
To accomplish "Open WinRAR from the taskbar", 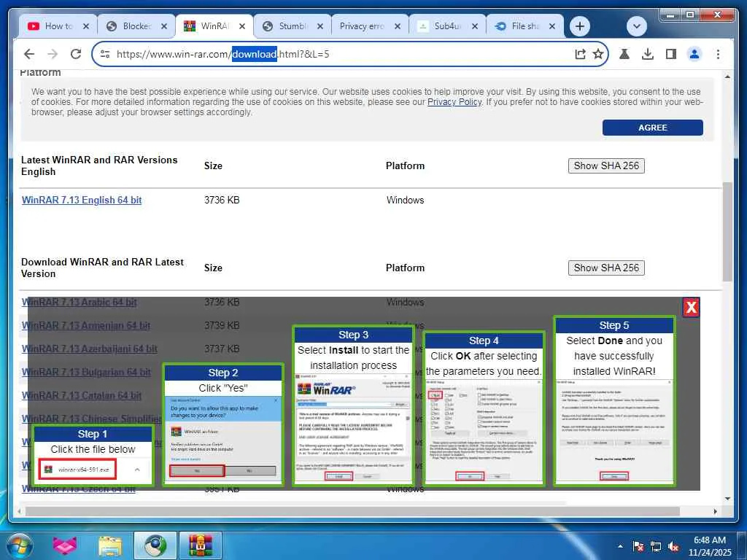I will 200,545.
